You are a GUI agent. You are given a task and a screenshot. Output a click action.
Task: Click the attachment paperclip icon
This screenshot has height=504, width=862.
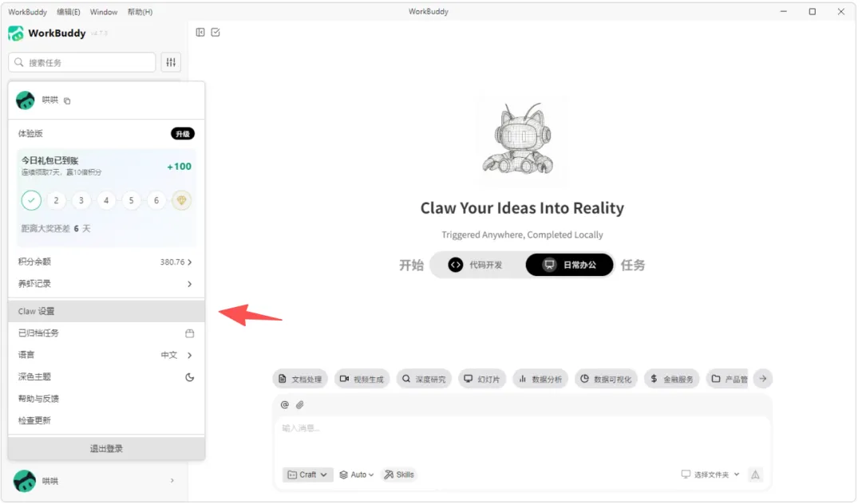pyautogui.click(x=300, y=406)
